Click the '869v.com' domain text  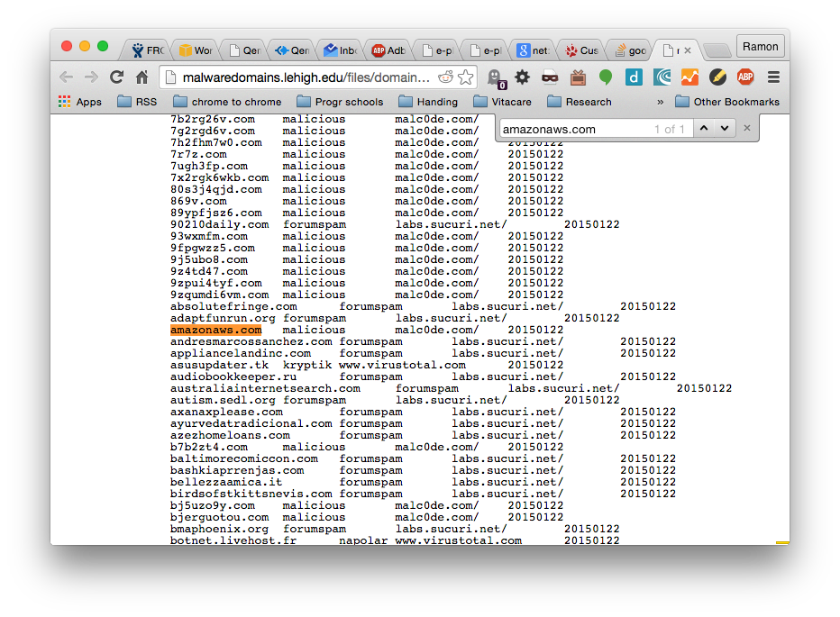coord(199,201)
